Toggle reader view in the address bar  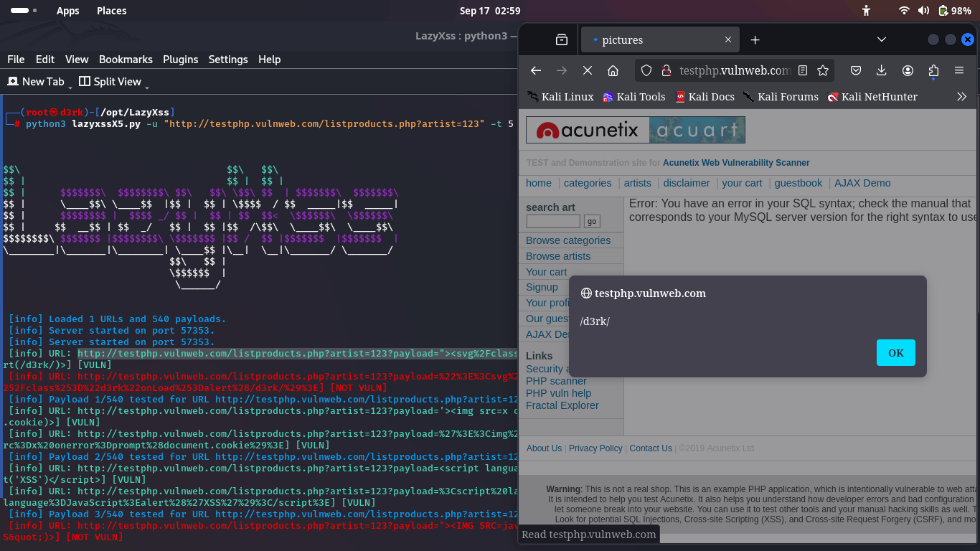pos(803,70)
